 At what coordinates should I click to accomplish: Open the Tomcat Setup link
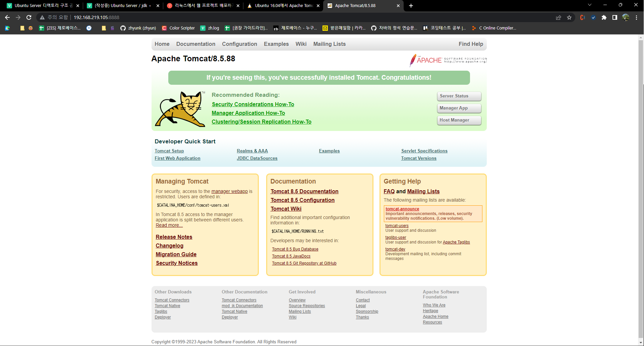[169, 151]
